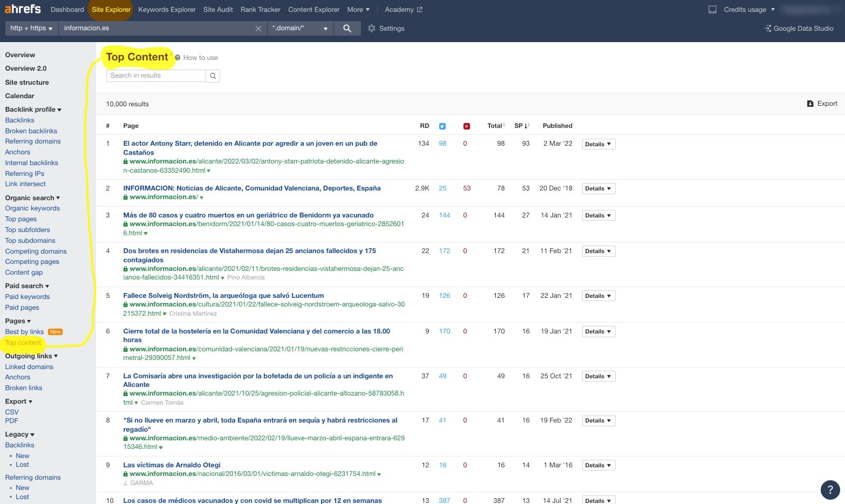Image resolution: width=845 pixels, height=504 pixels.
Task: Go to Site Audit
Action: tap(218, 10)
